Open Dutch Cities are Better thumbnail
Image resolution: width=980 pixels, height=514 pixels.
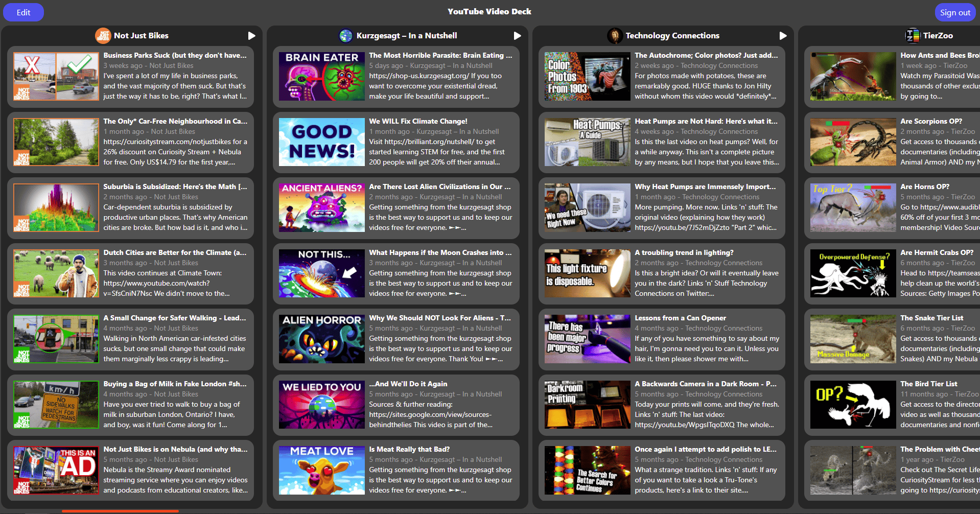pyautogui.click(x=56, y=273)
